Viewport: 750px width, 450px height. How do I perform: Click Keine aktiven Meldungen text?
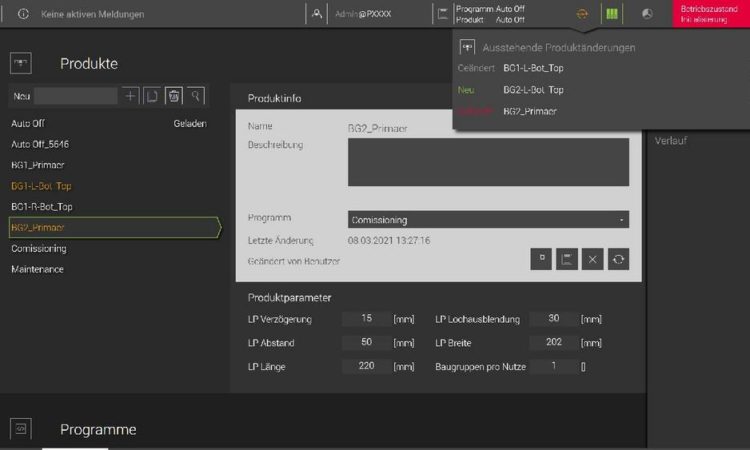(92, 14)
